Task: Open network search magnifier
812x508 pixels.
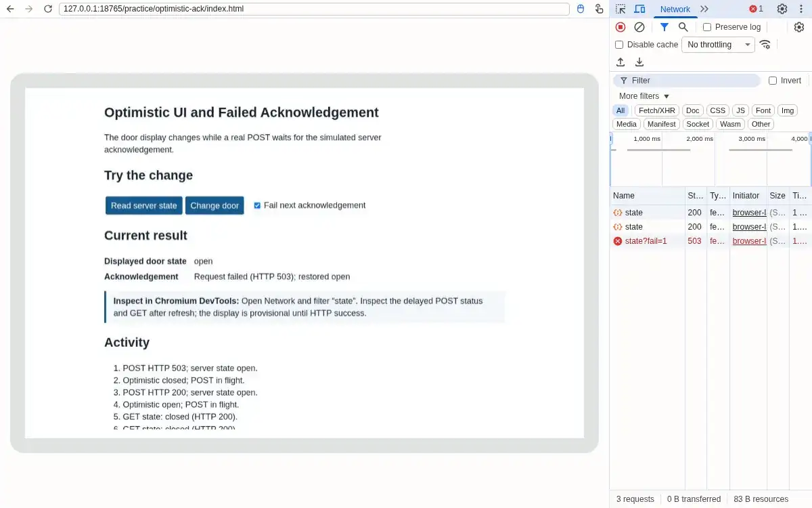Action: tap(683, 27)
